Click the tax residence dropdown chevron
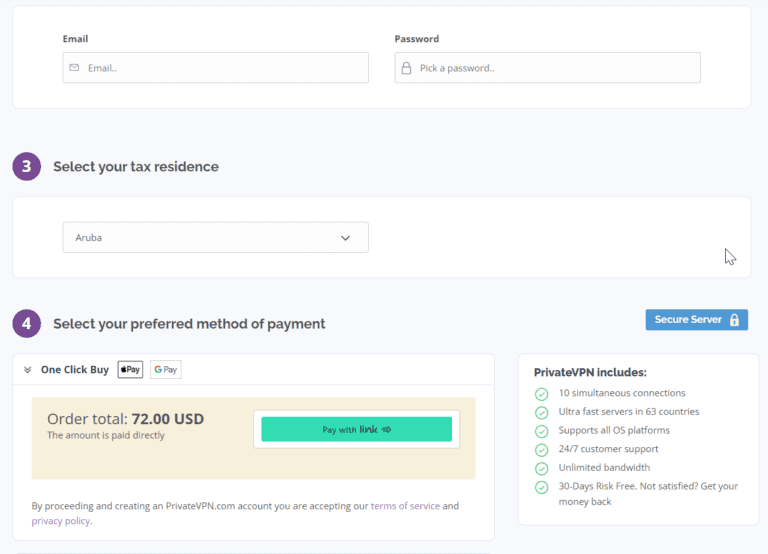768x554 pixels. [x=345, y=238]
